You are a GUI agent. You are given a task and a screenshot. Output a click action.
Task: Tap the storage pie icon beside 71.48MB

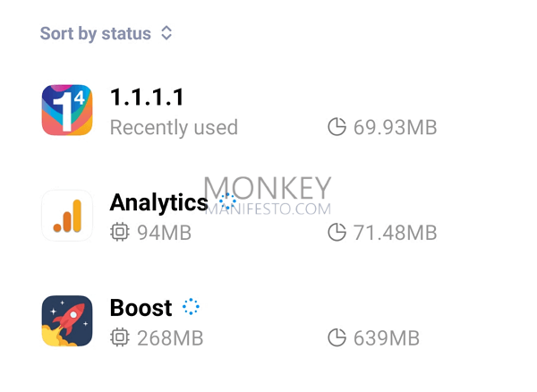(x=337, y=232)
